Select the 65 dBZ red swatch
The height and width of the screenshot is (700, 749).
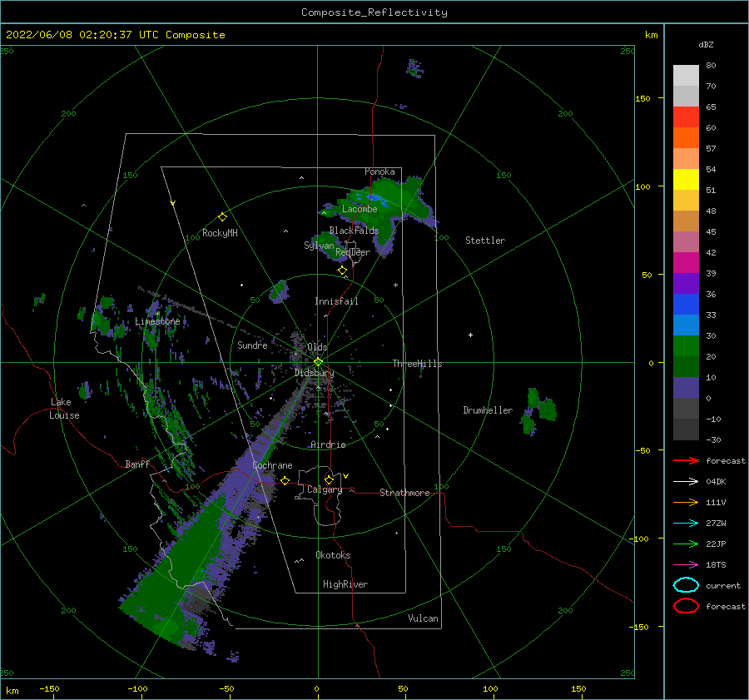pos(686,117)
